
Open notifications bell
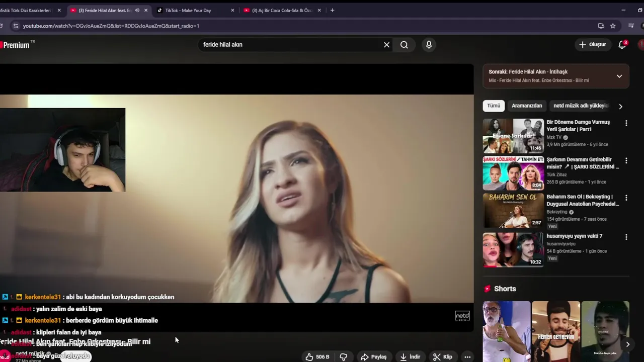click(622, 45)
